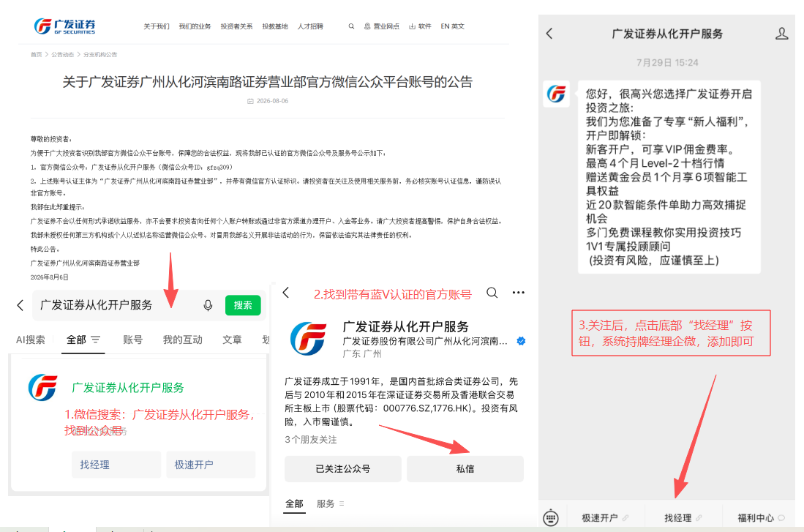Open 分支机构公告 breadcrumb link
This screenshot has width=804, height=532.
click(x=100, y=54)
